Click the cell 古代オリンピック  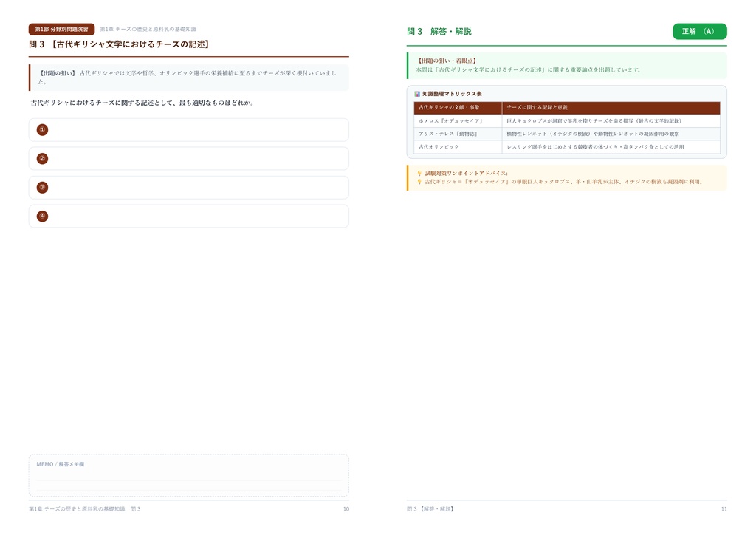(x=458, y=147)
